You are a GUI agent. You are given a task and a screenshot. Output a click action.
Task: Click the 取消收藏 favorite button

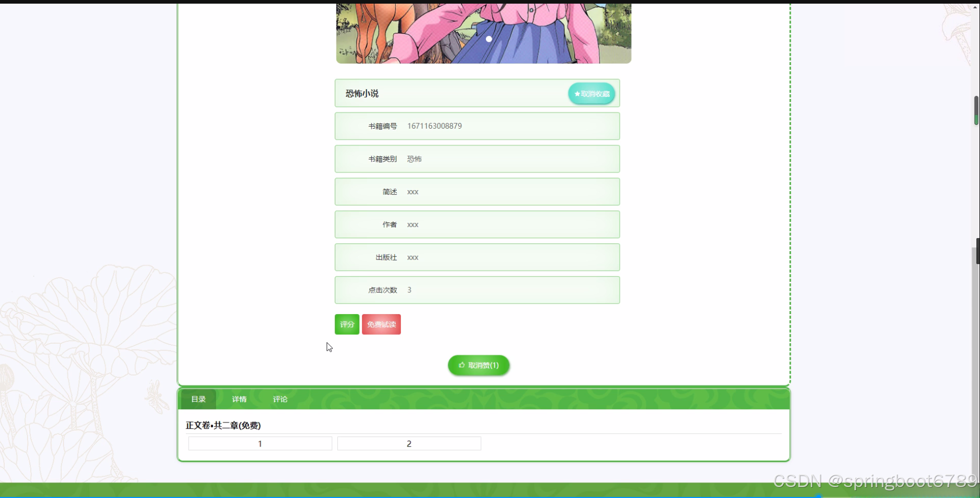coord(592,94)
